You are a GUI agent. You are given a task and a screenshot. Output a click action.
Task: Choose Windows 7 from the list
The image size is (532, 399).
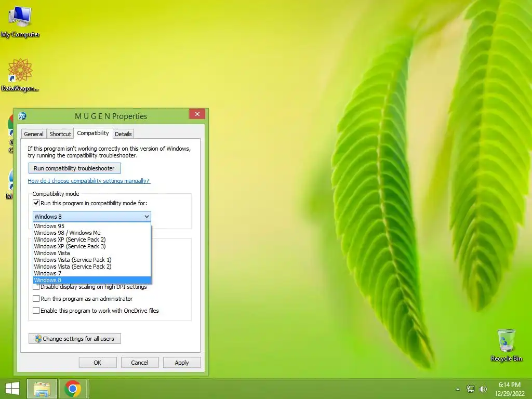point(92,273)
